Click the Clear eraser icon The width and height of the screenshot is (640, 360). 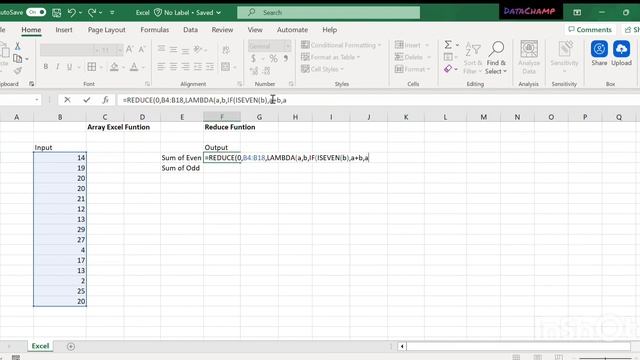pos(448,69)
